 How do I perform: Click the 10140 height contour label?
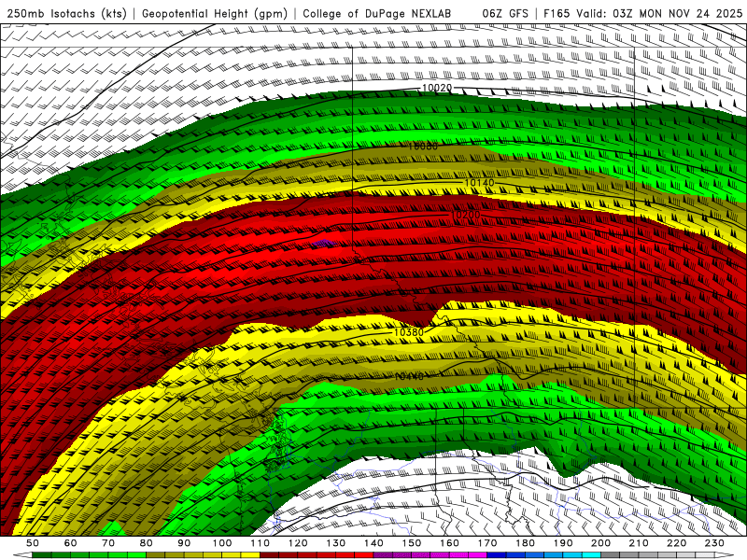coord(479,183)
